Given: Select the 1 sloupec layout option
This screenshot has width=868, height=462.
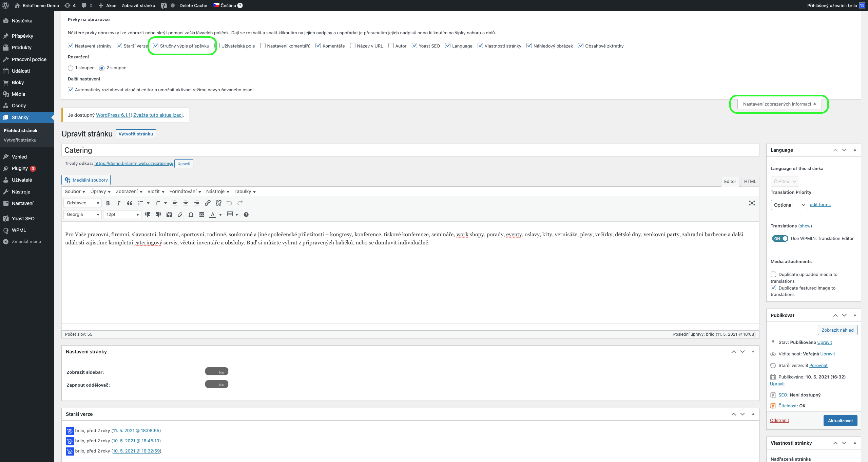Looking at the screenshot, I should point(71,68).
